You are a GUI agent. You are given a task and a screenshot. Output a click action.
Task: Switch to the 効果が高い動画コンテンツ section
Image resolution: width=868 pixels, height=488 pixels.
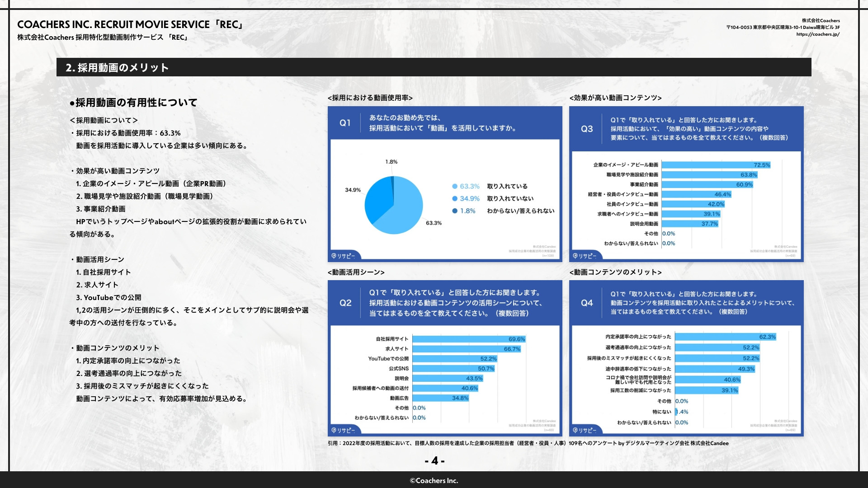(x=616, y=98)
